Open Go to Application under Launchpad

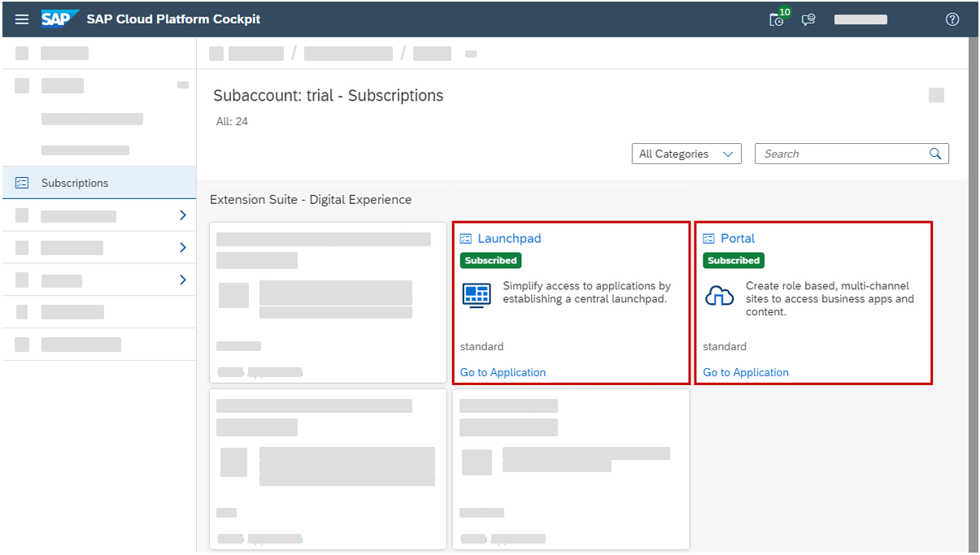tap(503, 372)
